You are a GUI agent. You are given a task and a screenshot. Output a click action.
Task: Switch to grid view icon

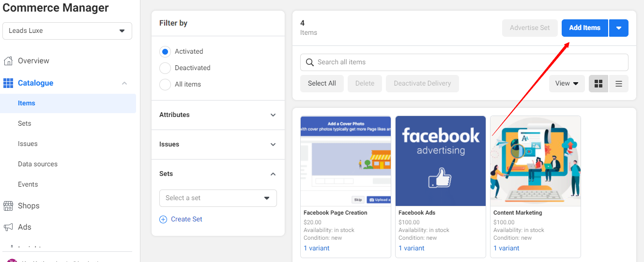tap(598, 84)
